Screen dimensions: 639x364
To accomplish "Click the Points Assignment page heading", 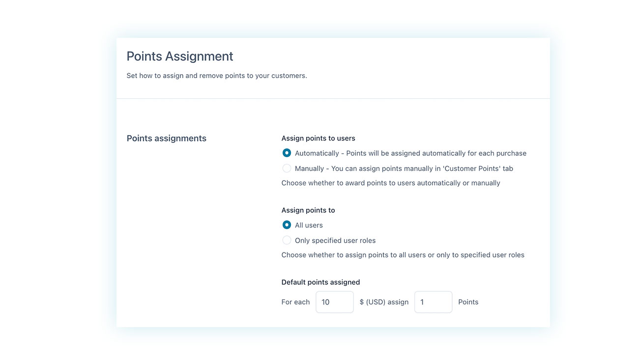I will click(x=180, y=56).
